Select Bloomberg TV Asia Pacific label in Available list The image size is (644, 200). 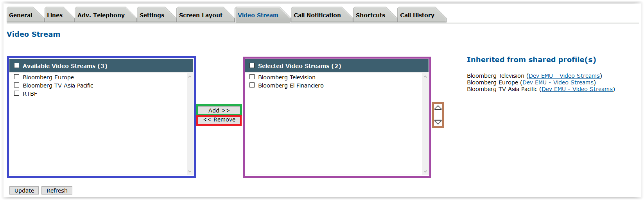click(x=58, y=86)
